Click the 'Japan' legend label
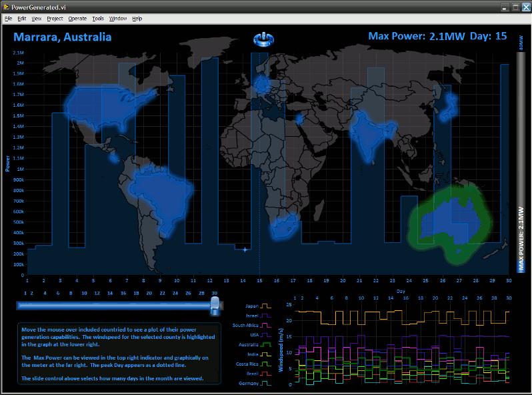The height and width of the screenshot is (395, 532). 252,306
